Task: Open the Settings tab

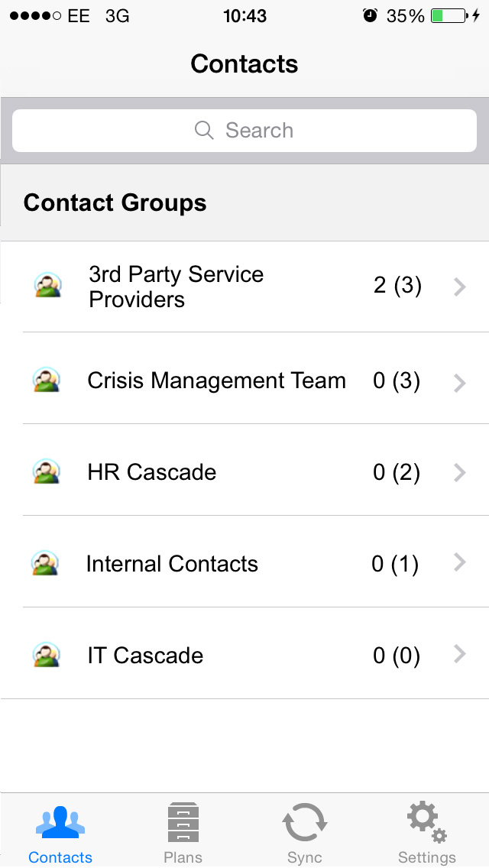Action: point(427,833)
